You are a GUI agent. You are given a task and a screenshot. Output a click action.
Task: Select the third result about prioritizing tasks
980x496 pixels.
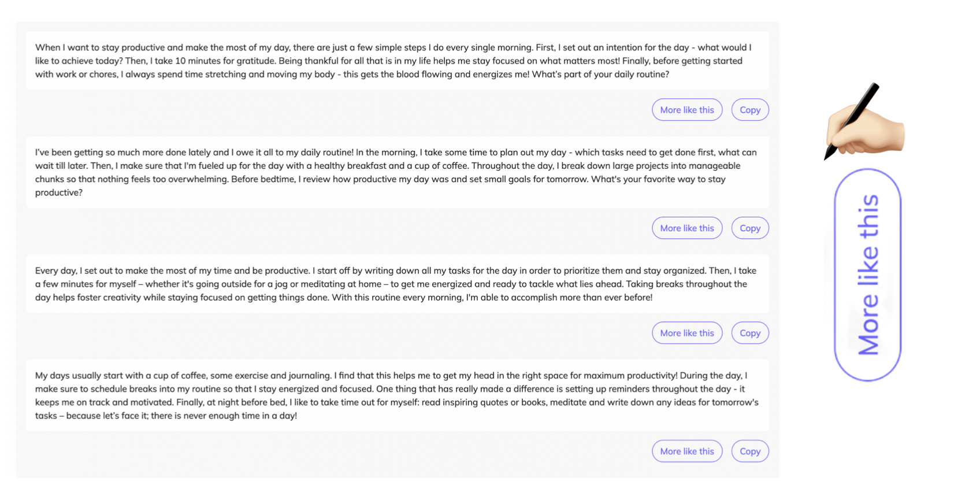398,284
